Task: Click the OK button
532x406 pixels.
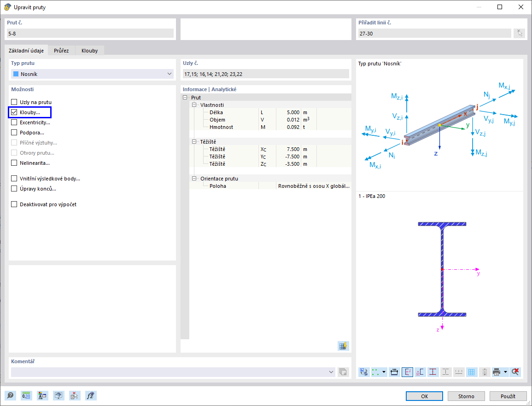Action: pyautogui.click(x=424, y=396)
